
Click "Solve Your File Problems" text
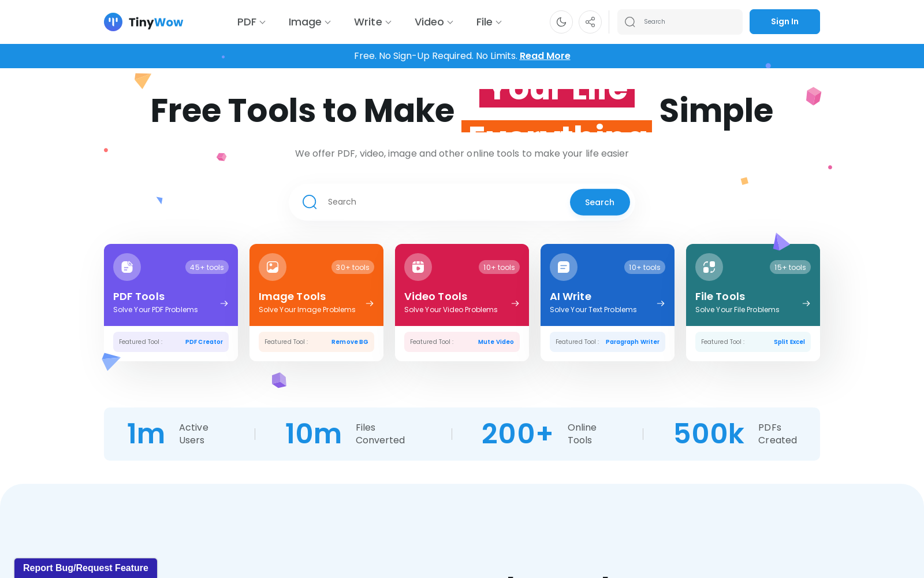737,310
